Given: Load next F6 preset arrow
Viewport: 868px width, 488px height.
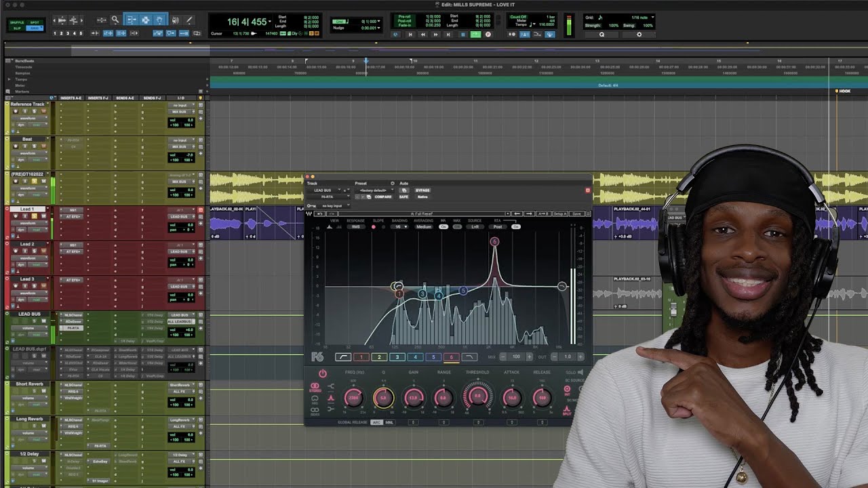Looking at the screenshot, I should coord(529,213).
